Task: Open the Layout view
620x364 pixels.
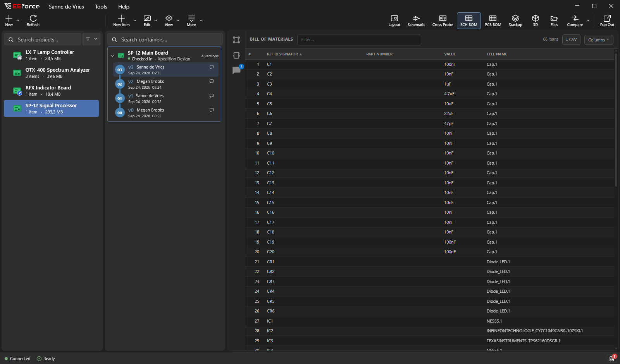Action: pyautogui.click(x=394, y=21)
